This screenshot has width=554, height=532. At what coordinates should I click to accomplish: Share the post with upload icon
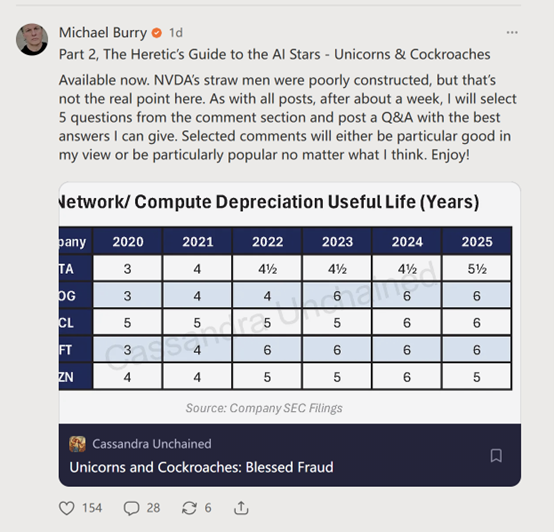[241, 508]
